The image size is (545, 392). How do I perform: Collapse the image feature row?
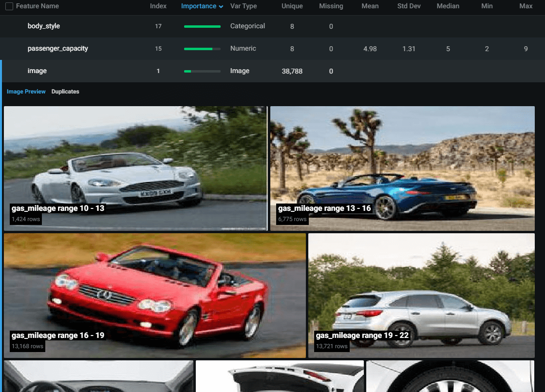coord(273,71)
